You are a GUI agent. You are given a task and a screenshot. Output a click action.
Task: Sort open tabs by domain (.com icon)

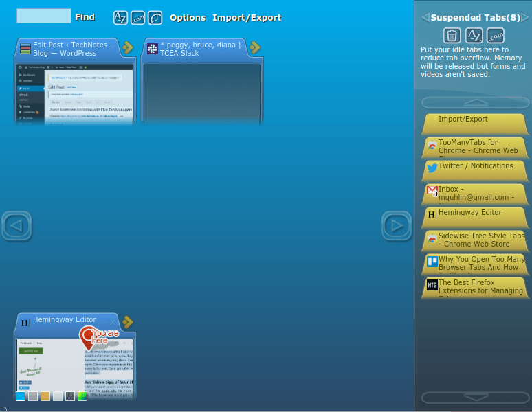click(x=137, y=18)
